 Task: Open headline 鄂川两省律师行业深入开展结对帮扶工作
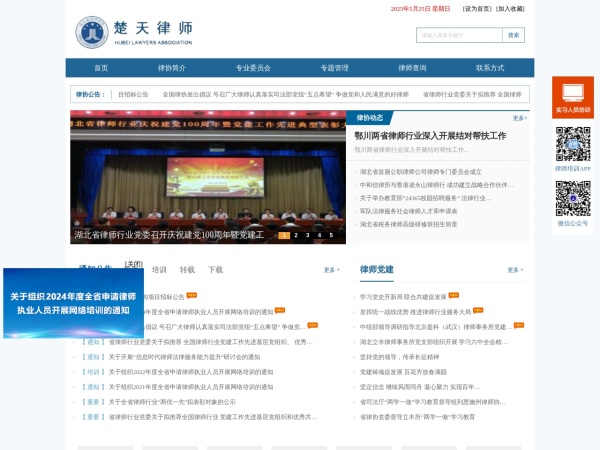point(430,135)
